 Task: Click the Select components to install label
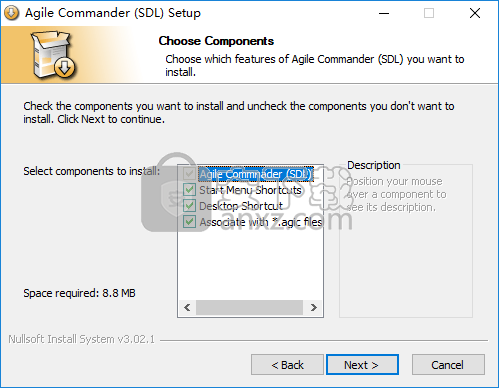(92, 171)
